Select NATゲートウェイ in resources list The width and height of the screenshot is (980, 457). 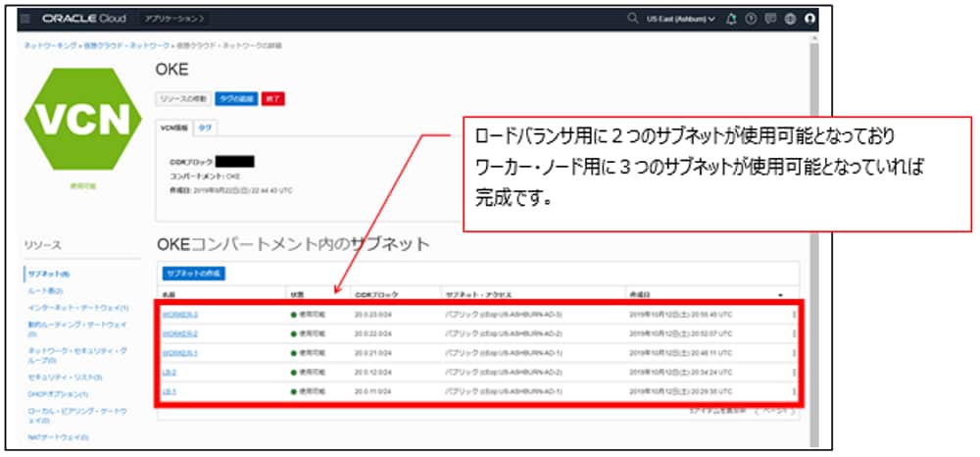58,437
